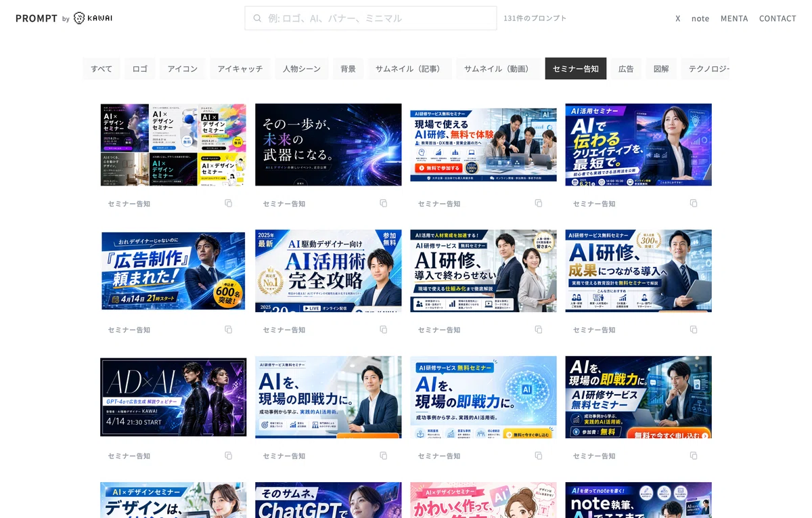Open the AD×AI webinar thumbnail
The image size is (812, 518).
(173, 397)
